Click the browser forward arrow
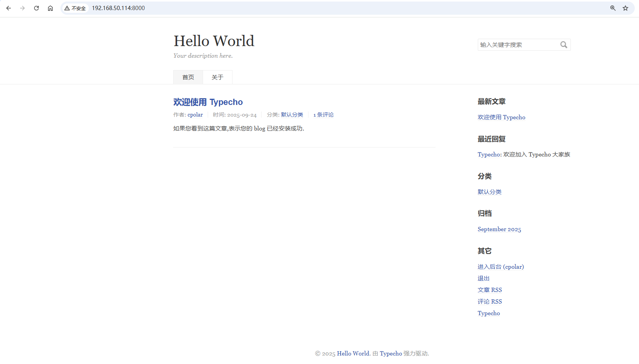 point(22,8)
